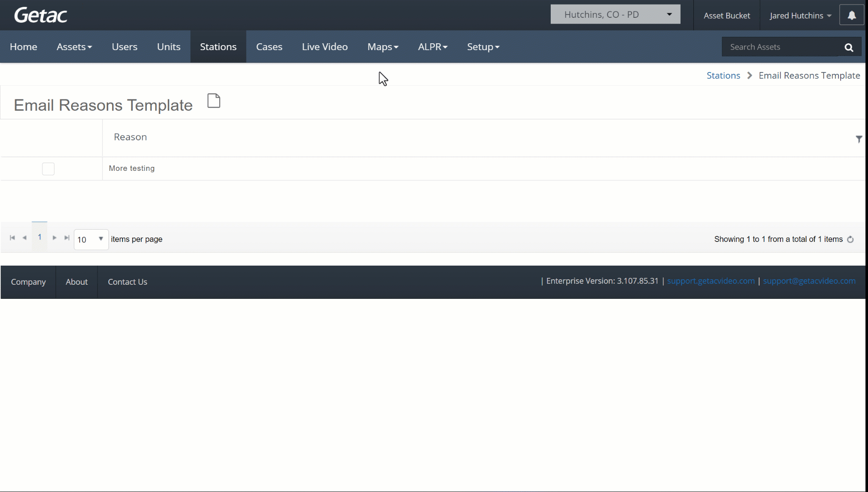Click the new template document icon
The image size is (868, 492).
coord(214,101)
